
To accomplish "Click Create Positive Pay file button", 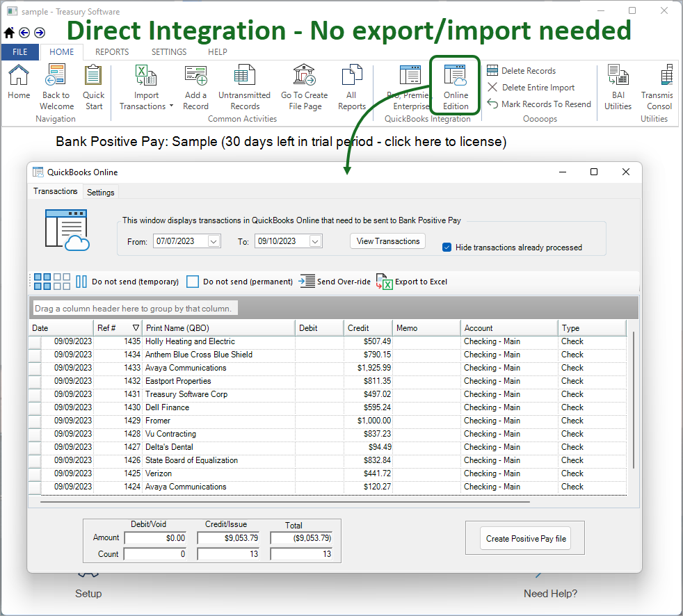I will point(526,539).
